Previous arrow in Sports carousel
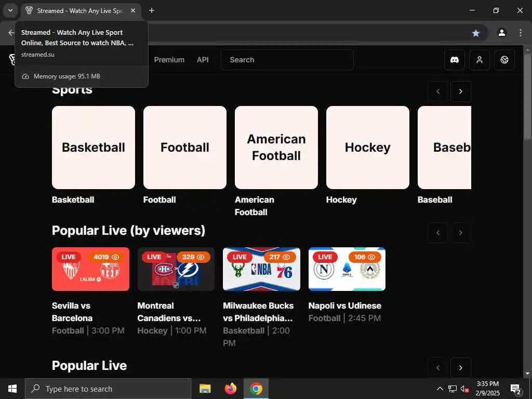532x399 pixels. pyautogui.click(x=437, y=91)
